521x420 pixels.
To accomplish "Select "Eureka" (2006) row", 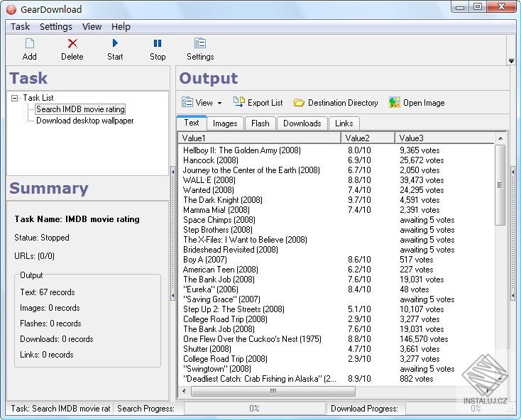I will 336,289.
